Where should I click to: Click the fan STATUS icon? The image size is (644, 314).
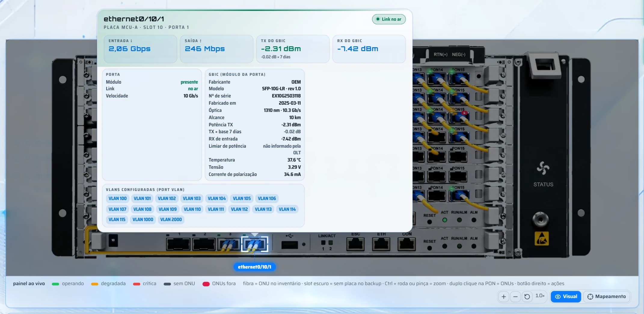click(x=543, y=168)
